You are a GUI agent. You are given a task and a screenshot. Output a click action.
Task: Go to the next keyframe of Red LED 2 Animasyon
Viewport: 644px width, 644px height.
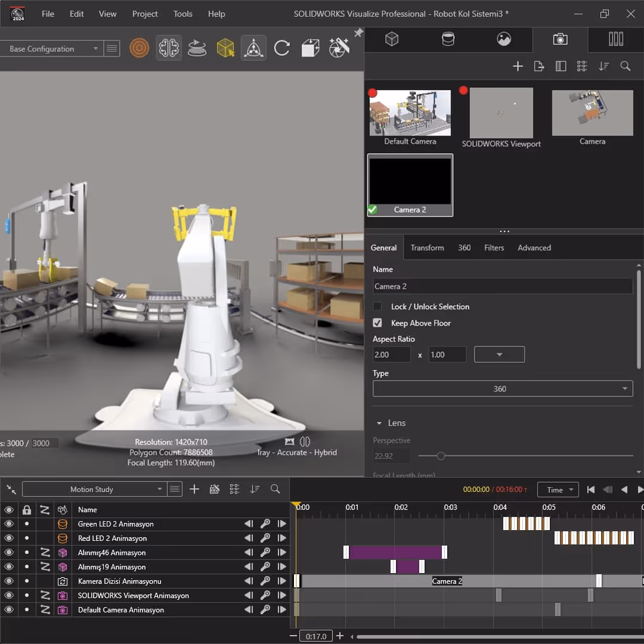[281, 538]
